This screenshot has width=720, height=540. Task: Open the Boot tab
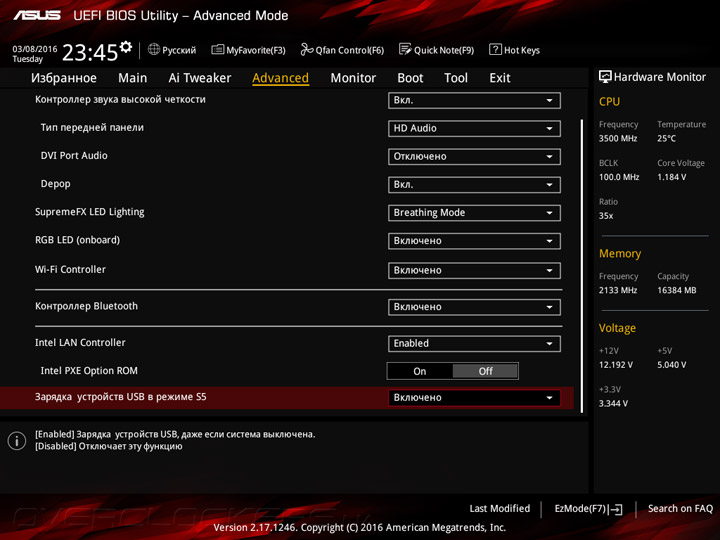[x=410, y=78]
